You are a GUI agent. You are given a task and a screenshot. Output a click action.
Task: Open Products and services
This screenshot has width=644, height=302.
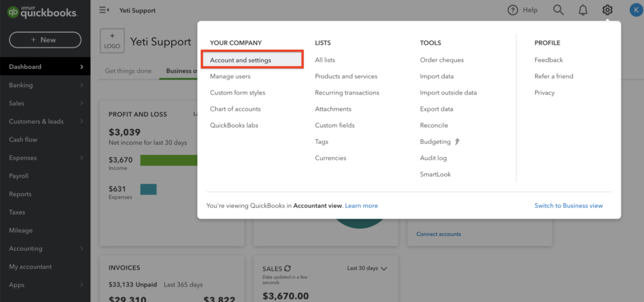click(x=346, y=76)
